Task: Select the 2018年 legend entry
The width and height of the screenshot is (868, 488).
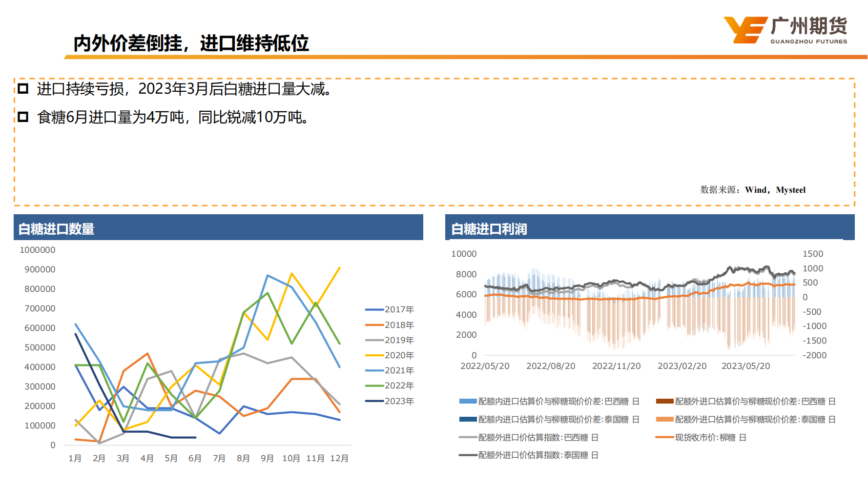Action: tap(390, 325)
